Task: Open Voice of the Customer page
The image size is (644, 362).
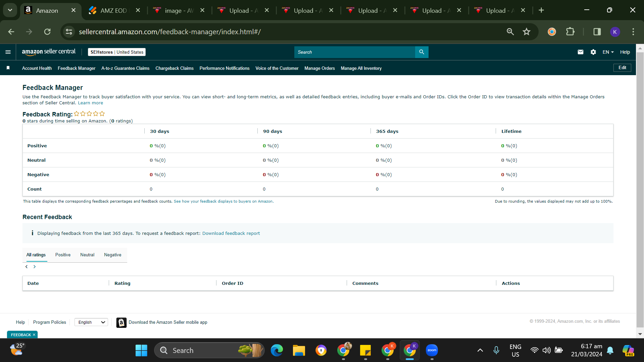Action: [277, 68]
